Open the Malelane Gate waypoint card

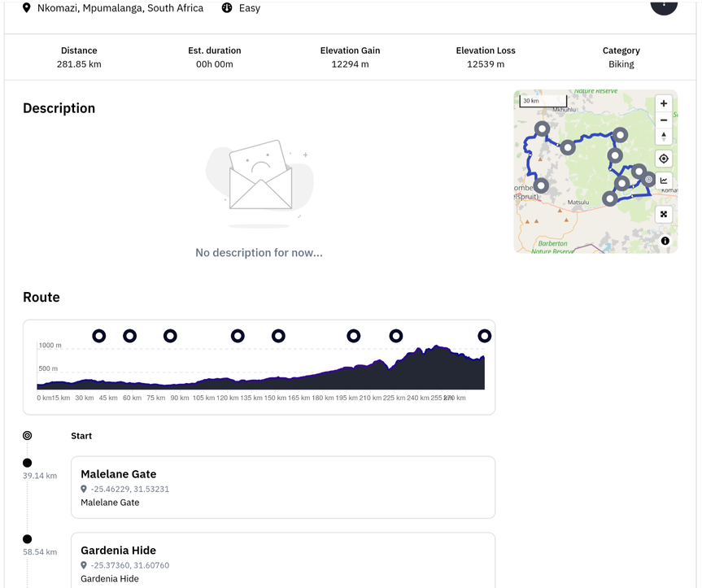click(283, 486)
